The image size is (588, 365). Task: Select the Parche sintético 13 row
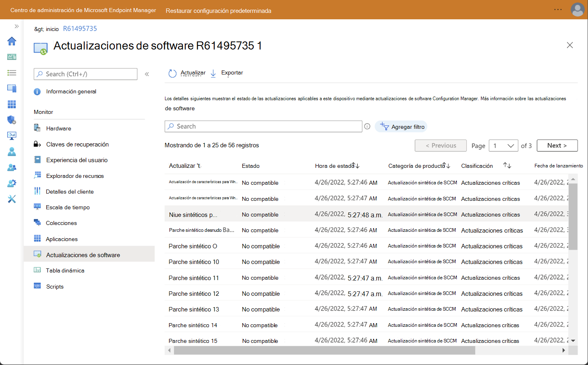pos(367,309)
